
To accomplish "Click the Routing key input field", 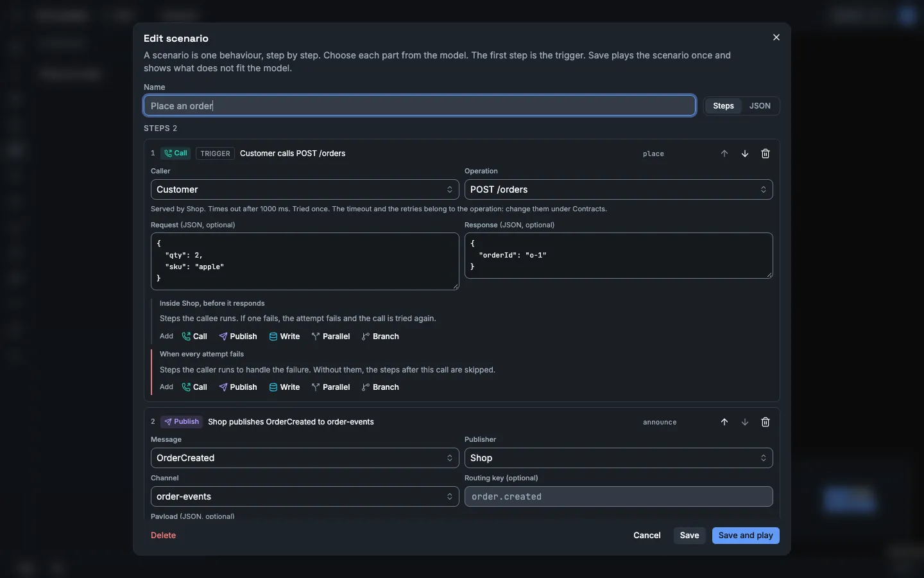I will tap(619, 496).
